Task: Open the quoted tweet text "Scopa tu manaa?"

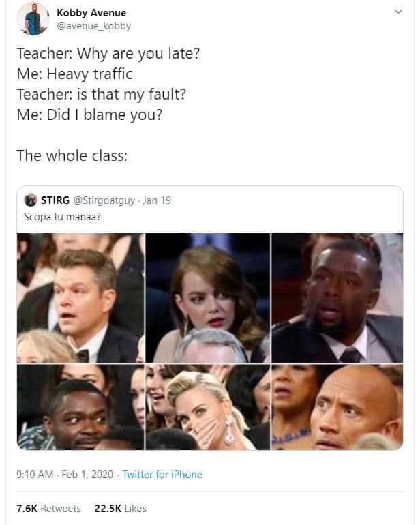Action: tap(60, 217)
